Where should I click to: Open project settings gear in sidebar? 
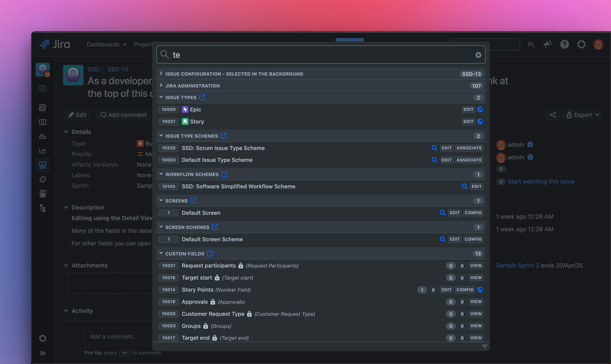click(42, 339)
